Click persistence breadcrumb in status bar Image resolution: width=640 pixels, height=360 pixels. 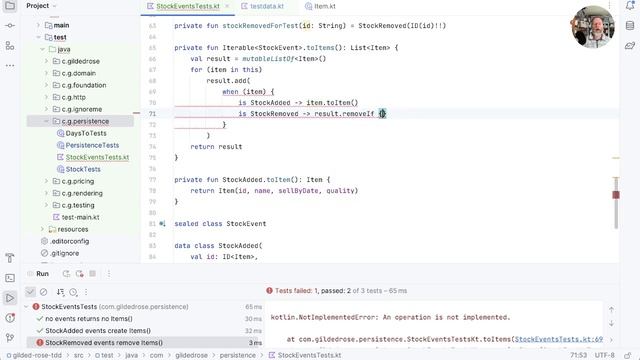(x=238, y=356)
